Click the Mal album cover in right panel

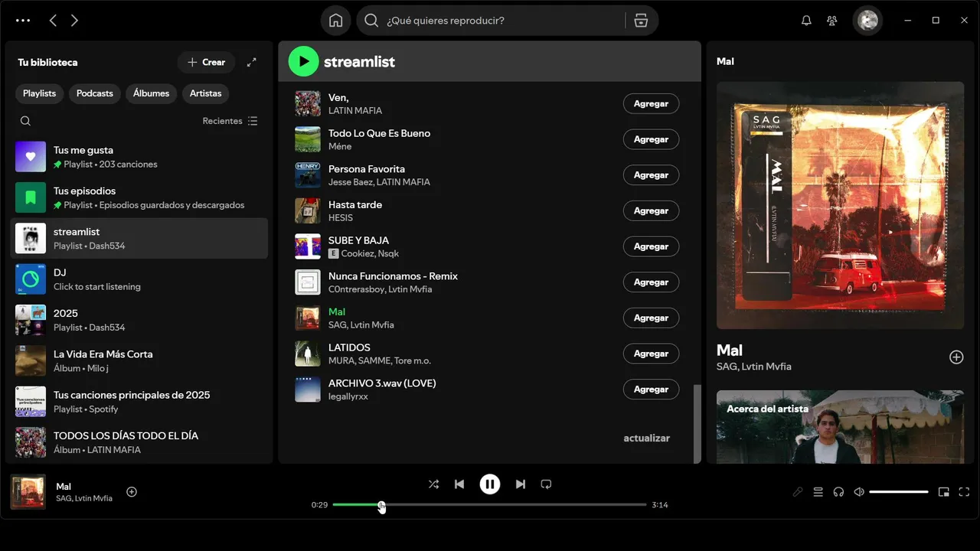tap(840, 205)
